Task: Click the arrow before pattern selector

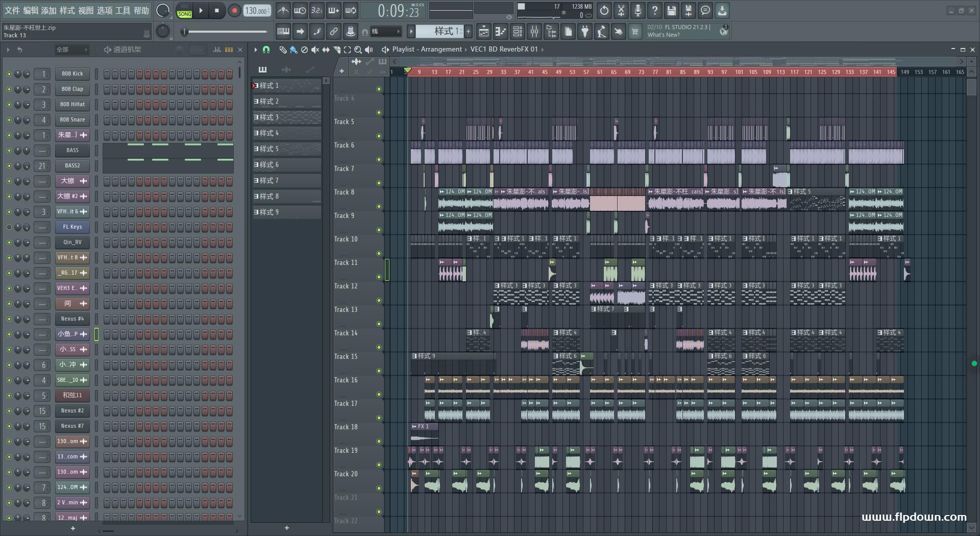Action: (x=411, y=32)
